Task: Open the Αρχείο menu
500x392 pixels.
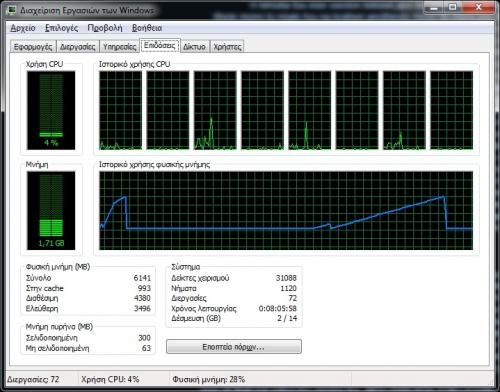Action: (23, 28)
